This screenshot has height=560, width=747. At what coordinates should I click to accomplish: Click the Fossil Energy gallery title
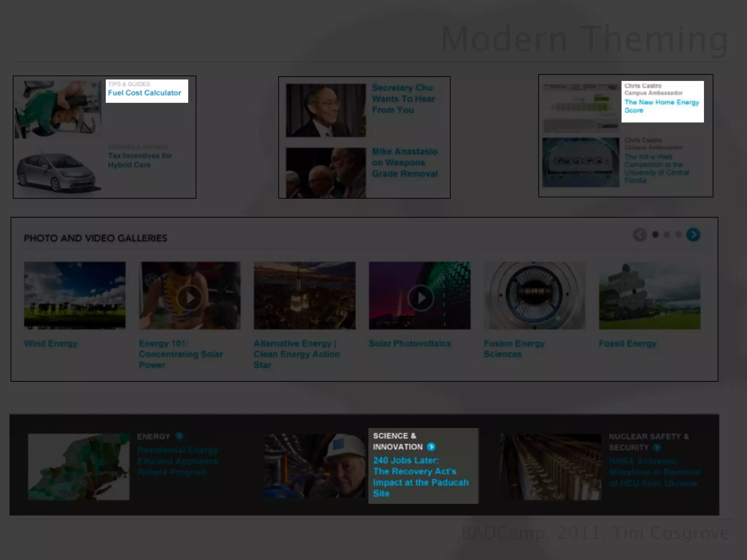627,343
